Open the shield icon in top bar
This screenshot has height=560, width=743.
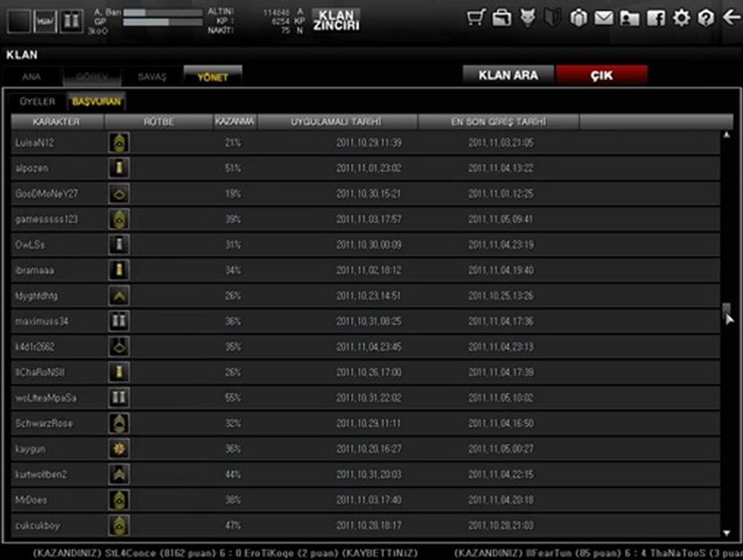pos(552,19)
